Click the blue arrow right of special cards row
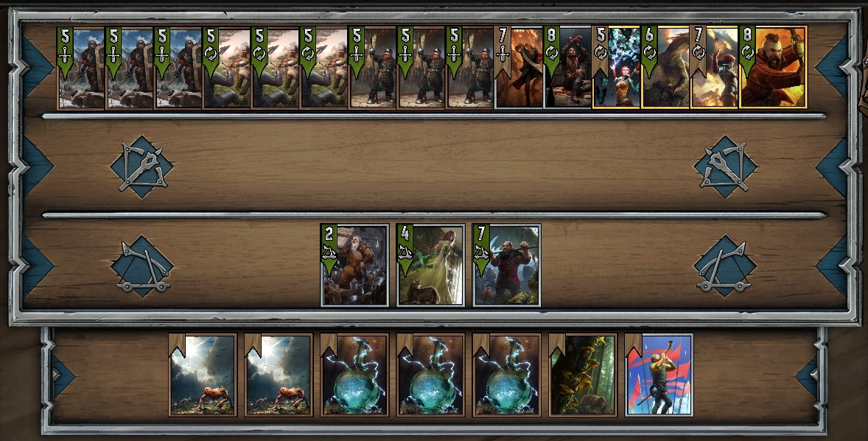 [807, 375]
